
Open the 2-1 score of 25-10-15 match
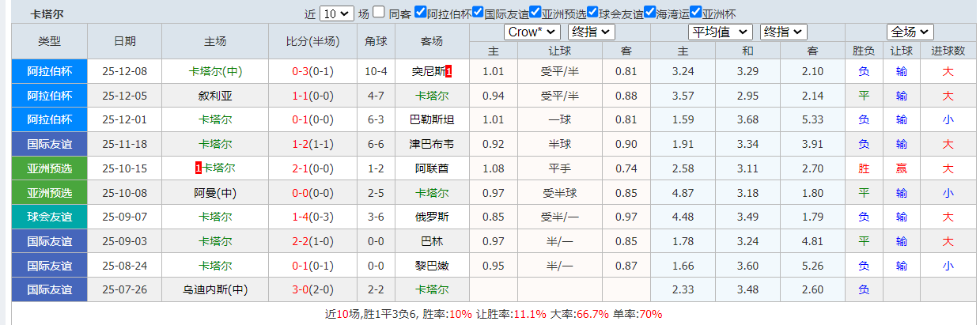[x=300, y=168]
